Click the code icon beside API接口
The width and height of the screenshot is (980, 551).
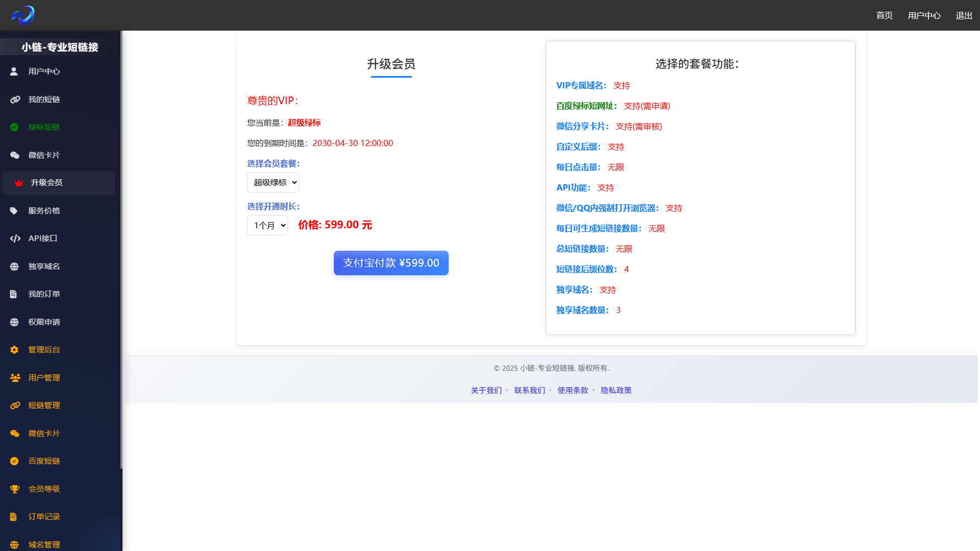15,238
